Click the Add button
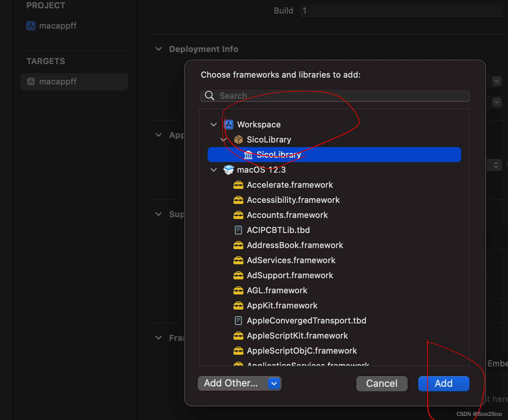508x420 pixels. pos(444,383)
